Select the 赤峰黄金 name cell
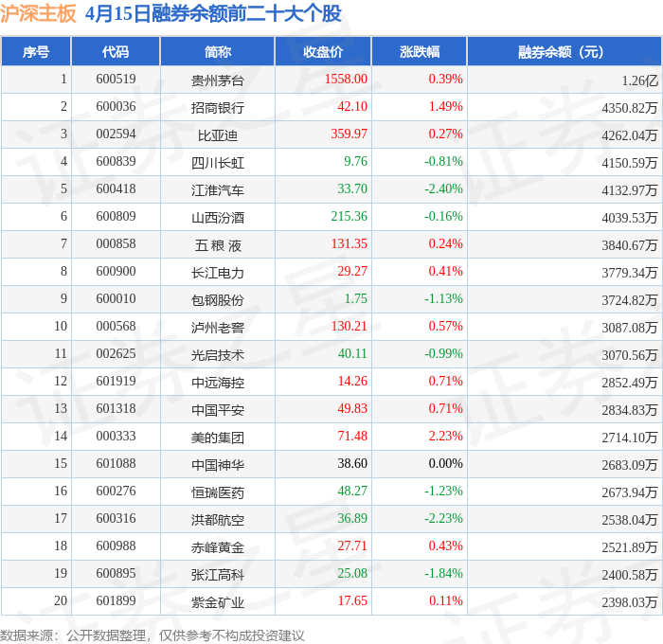 [217, 547]
